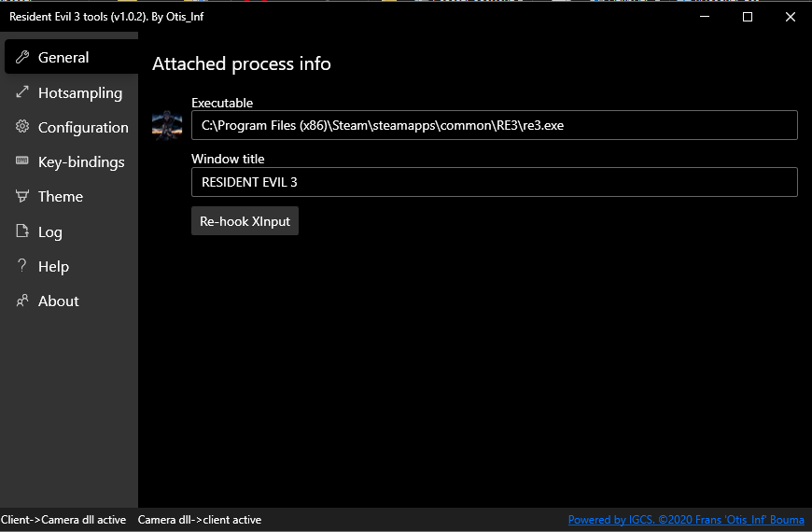The image size is (812, 532).
Task: Focus the Window title text field
Action: coord(494,182)
